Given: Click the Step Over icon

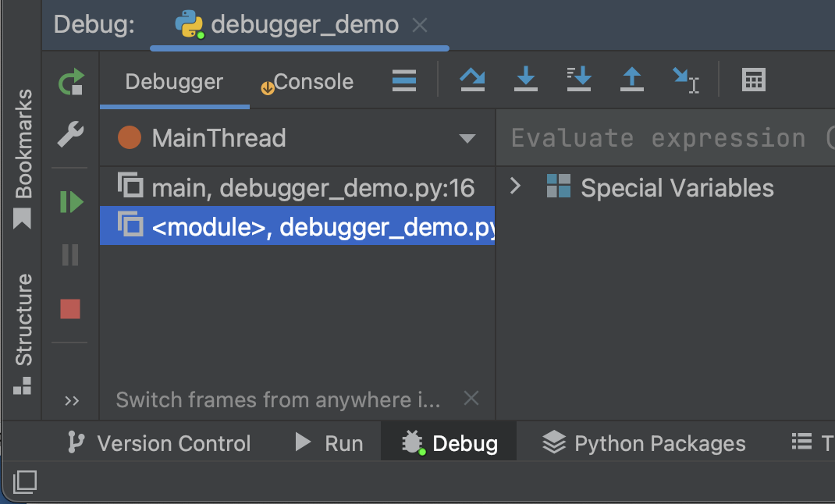Looking at the screenshot, I should coord(472,80).
